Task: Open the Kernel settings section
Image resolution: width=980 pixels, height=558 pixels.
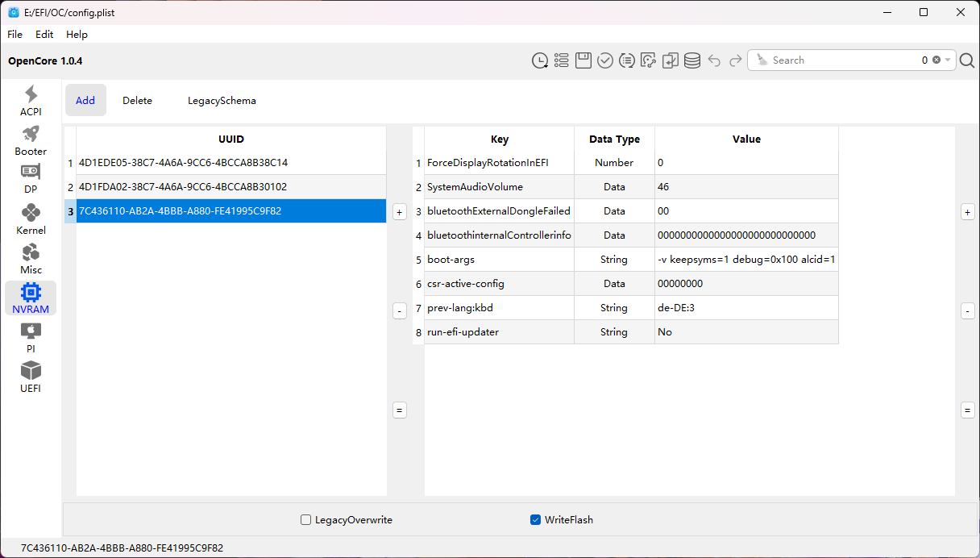Action: point(31,219)
